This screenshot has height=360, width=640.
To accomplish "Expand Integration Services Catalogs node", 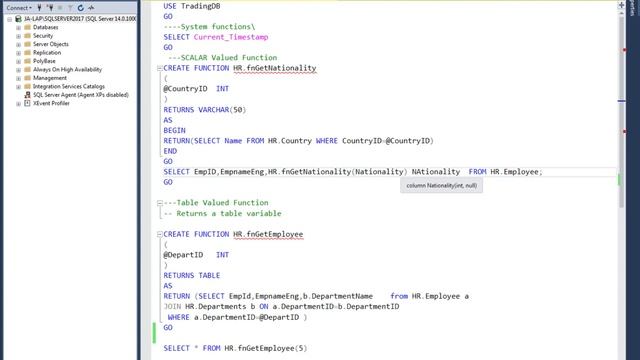I will coord(18,87).
